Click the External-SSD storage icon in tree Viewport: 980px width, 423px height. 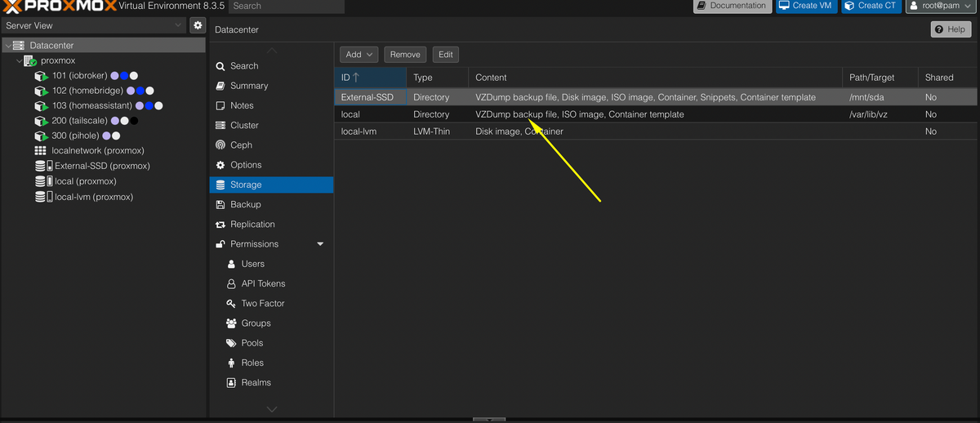pos(42,166)
